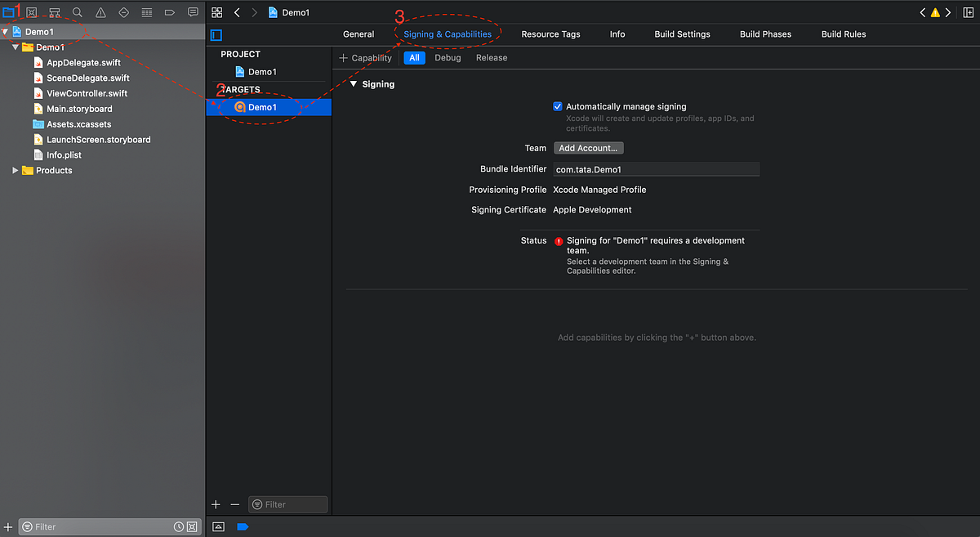Click the Add Account button

click(588, 148)
